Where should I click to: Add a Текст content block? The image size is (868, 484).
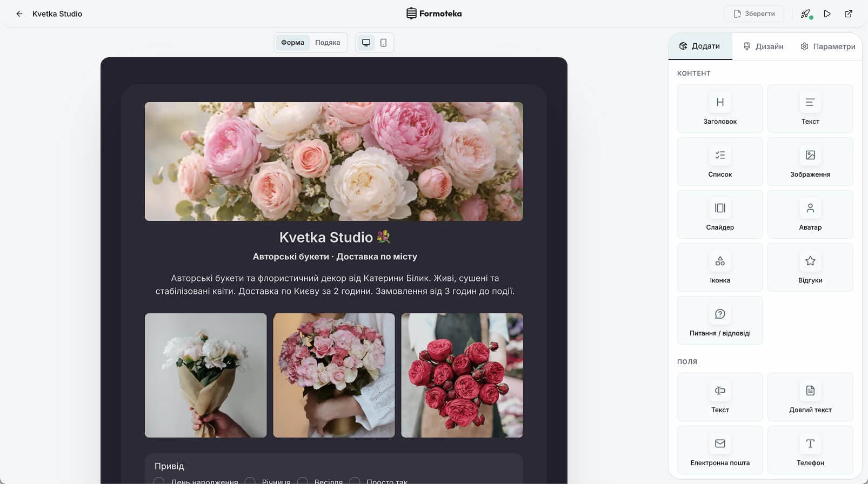[810, 109]
